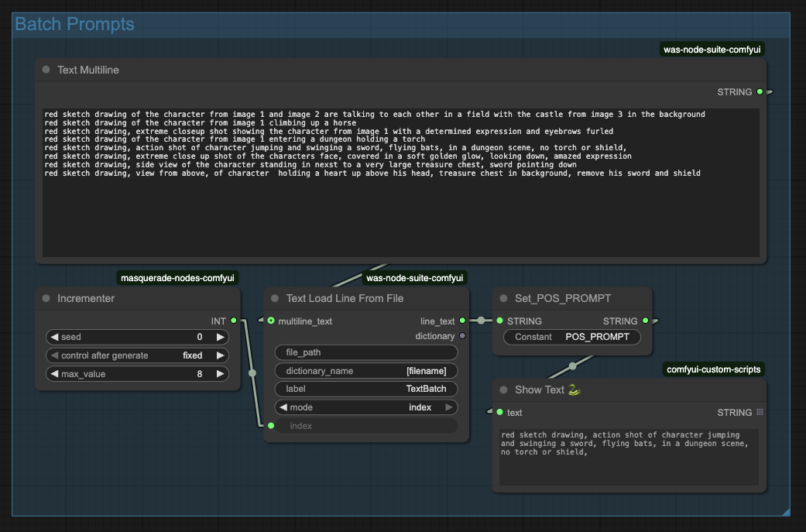Click the STRING output slot on Set_POS_PROMPT
The image size is (806, 532).
tap(644, 321)
